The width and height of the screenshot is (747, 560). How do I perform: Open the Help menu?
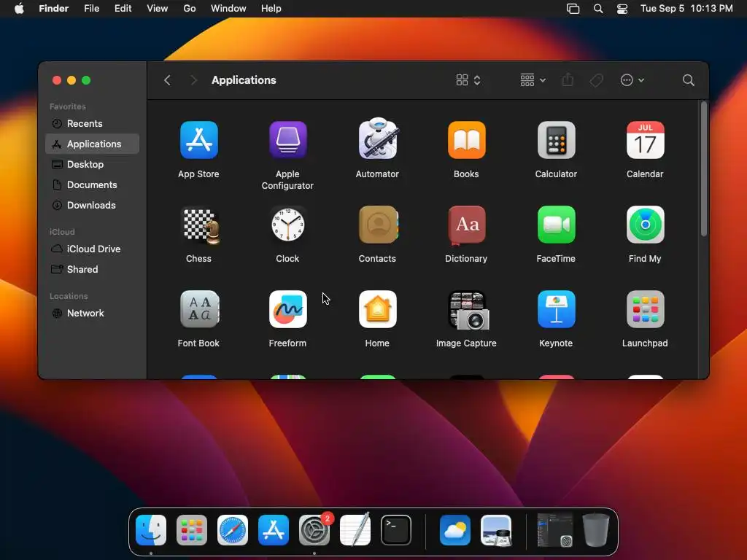(271, 9)
